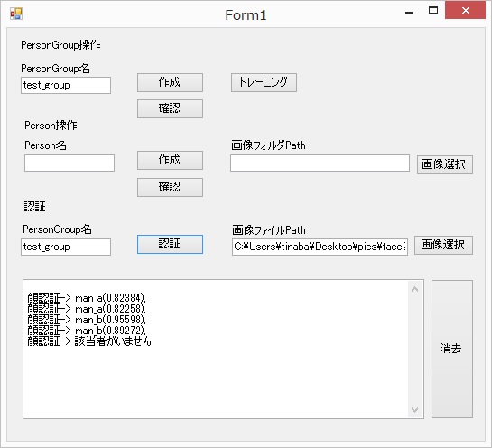Click log line man_b(0.89272)

point(87,330)
